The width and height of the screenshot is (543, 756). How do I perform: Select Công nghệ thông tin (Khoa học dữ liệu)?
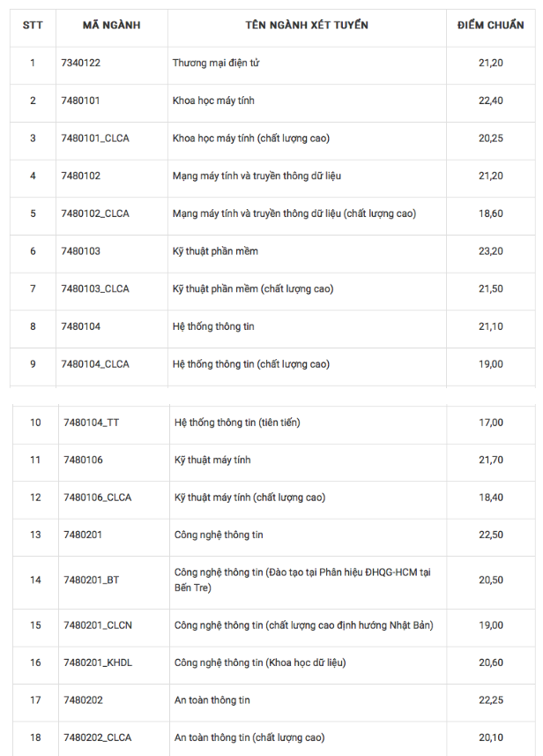tap(260, 662)
